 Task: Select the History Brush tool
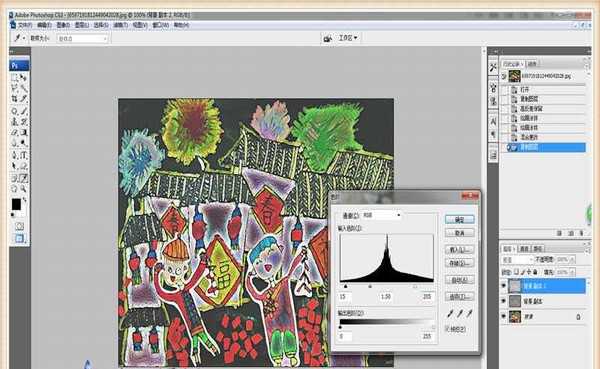coord(23,122)
